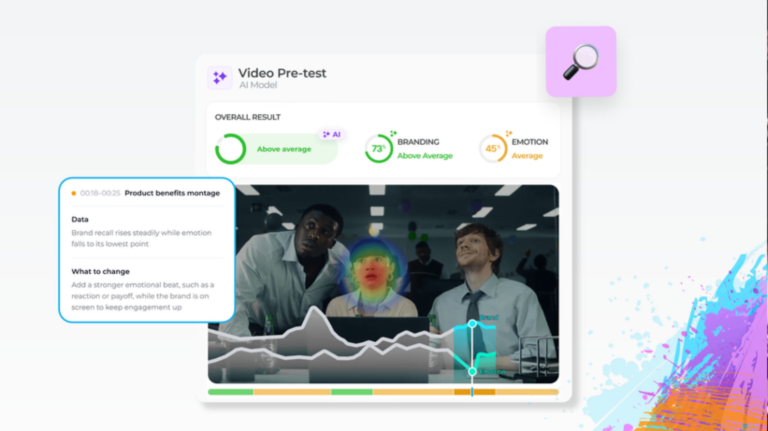Click the upper Brand marker on the graph

pos(472,324)
